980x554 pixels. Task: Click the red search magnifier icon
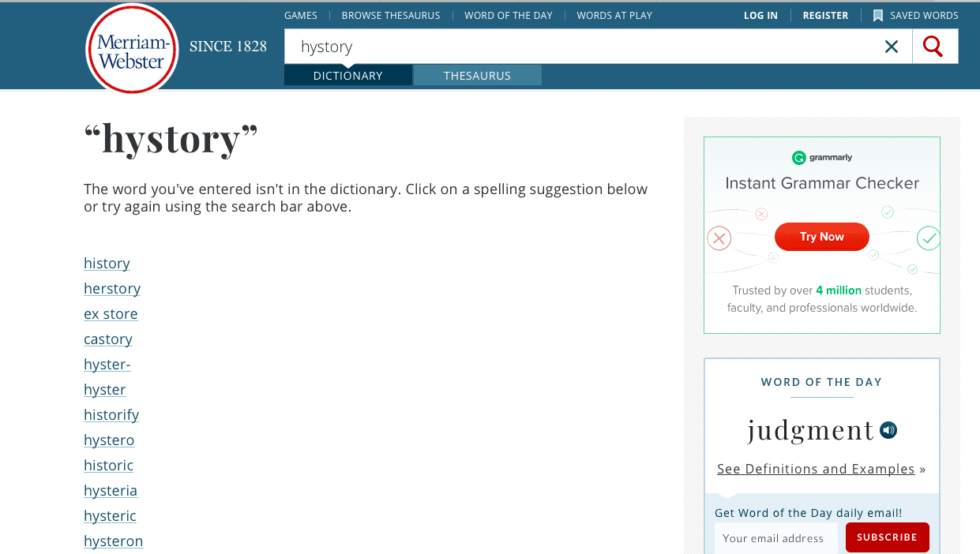[x=933, y=47]
